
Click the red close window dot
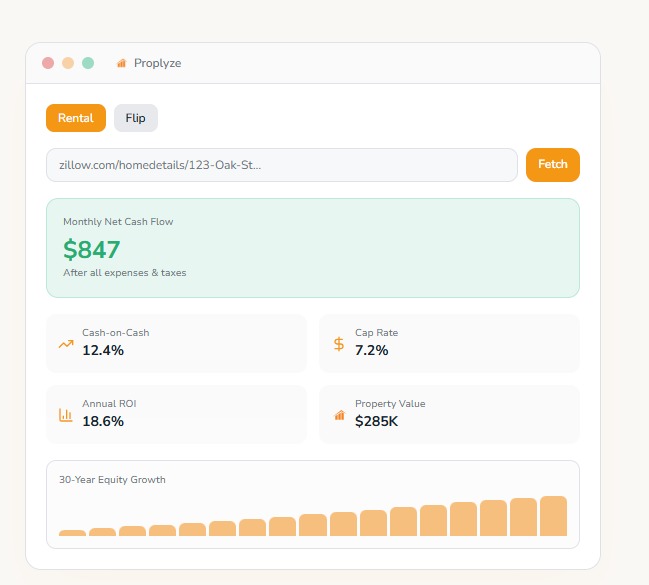coord(48,63)
